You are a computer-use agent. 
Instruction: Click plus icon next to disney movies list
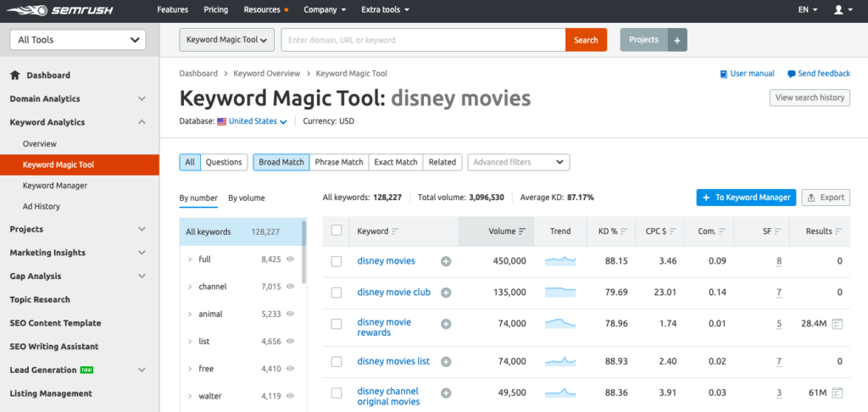pyautogui.click(x=446, y=362)
